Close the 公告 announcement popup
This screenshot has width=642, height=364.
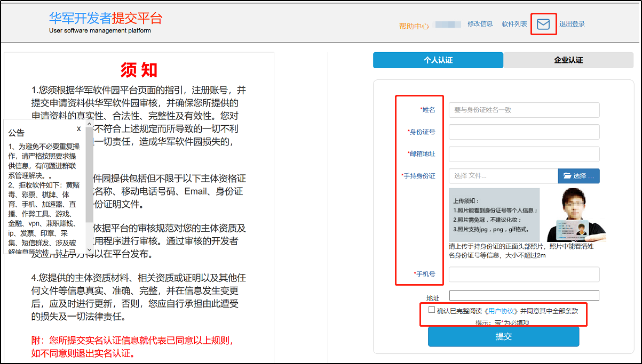(79, 128)
